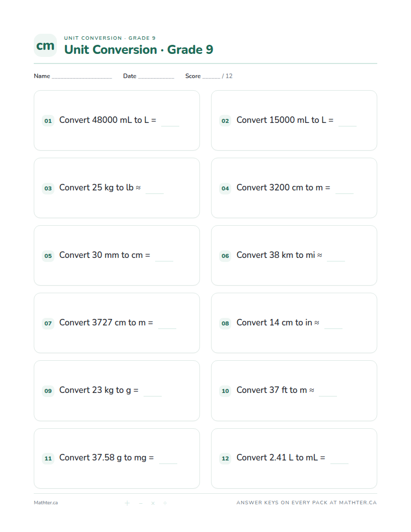Select the "Unit Conversion · Grade 9" bold heading
Image resolution: width=411 pixels, height=532 pixels.
pyautogui.click(x=139, y=49)
